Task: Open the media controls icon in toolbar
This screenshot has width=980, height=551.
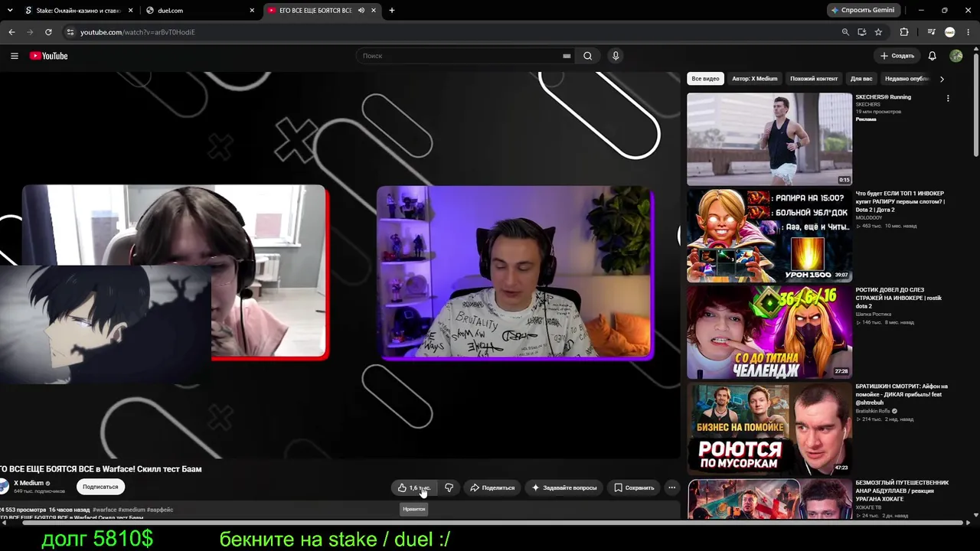Action: [x=931, y=32]
